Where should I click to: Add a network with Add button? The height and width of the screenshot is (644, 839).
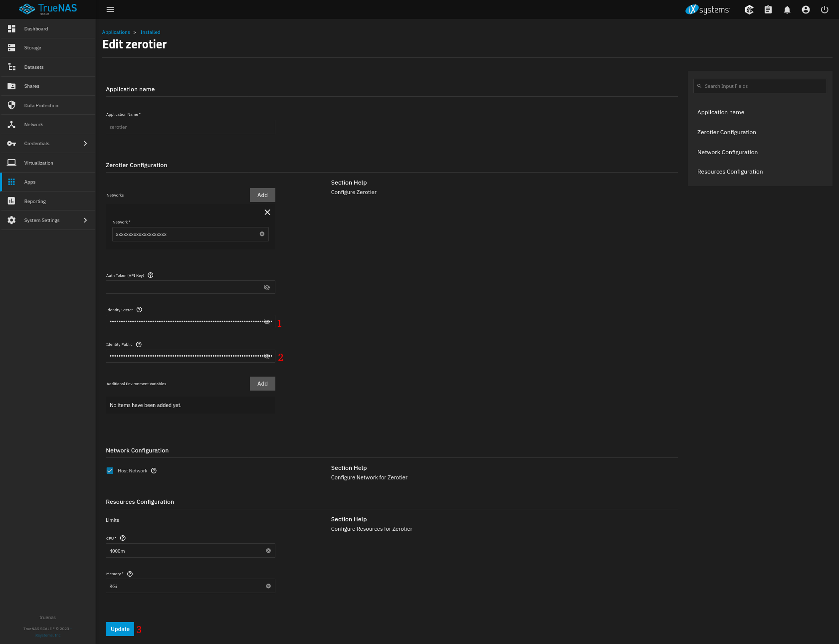click(x=262, y=195)
